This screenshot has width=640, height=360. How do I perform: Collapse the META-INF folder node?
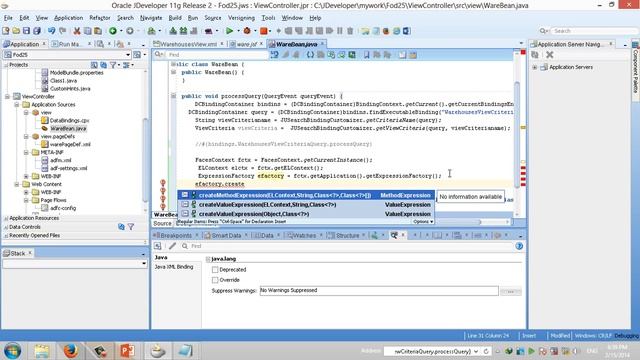click(x=26, y=153)
